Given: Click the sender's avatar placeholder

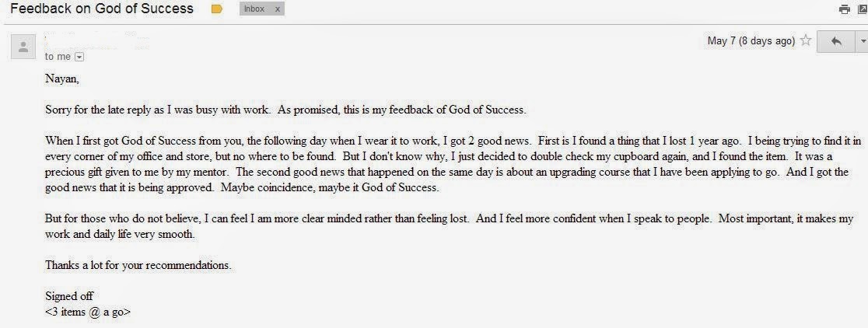Looking at the screenshot, I should 23,47.
